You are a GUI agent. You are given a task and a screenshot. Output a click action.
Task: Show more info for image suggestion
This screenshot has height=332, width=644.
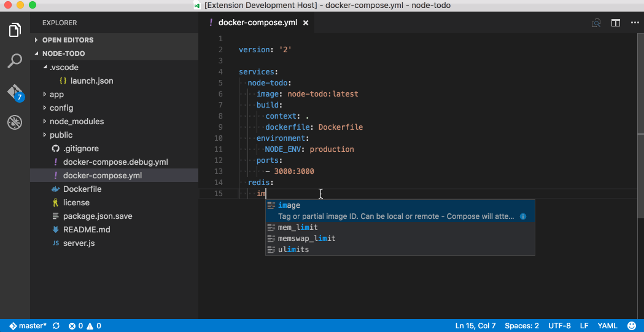(523, 216)
